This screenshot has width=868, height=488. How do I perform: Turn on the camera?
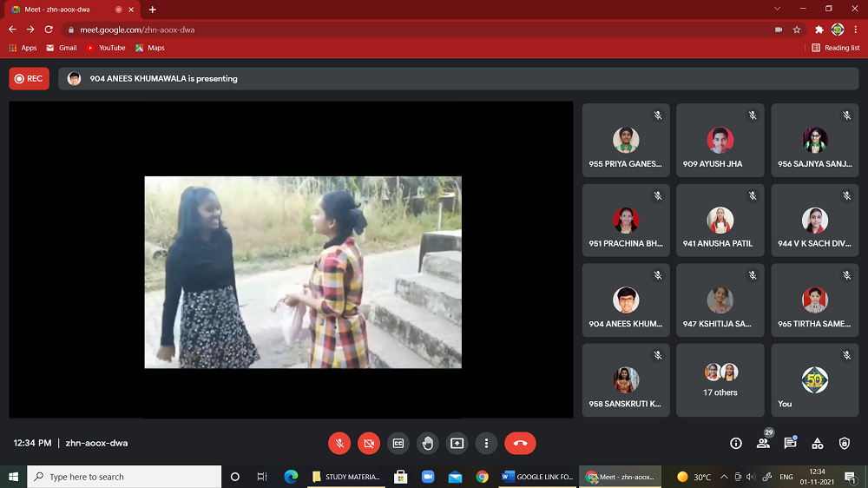[369, 443]
